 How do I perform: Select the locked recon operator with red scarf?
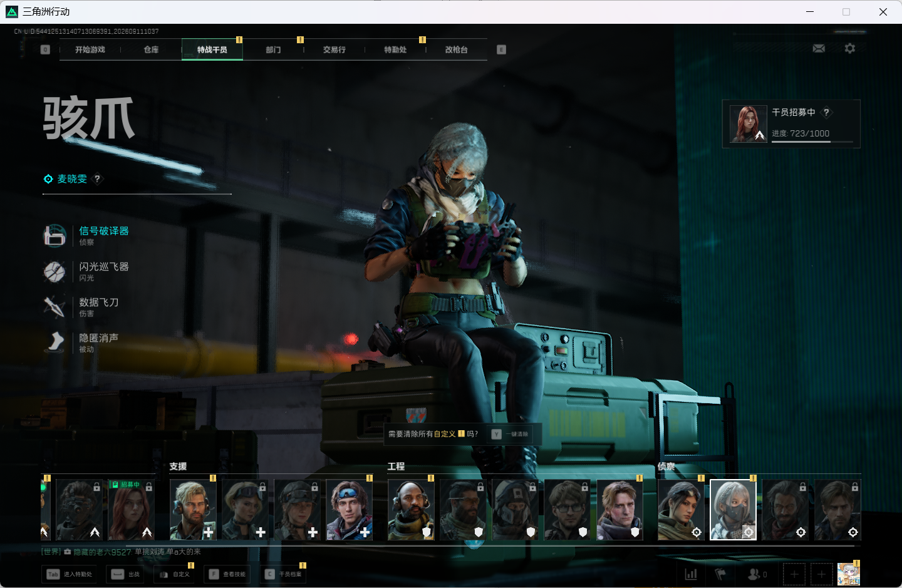coord(785,510)
